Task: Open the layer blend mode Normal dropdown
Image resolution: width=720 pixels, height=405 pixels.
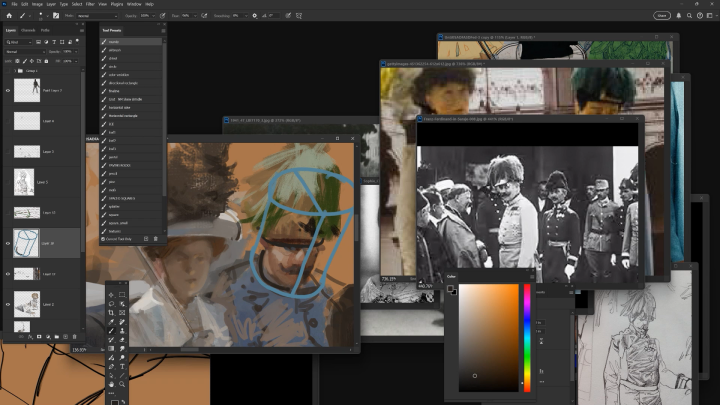Action: click(25, 52)
